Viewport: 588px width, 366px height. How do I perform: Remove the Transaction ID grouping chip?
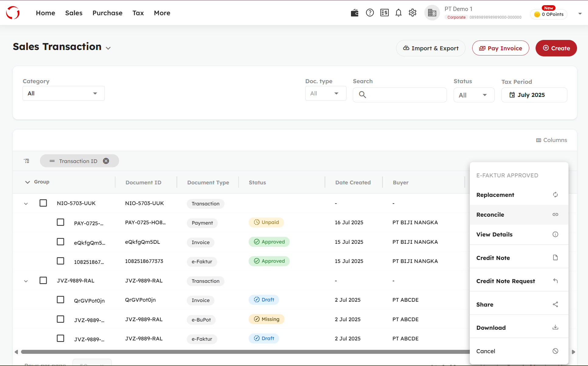coord(106,161)
